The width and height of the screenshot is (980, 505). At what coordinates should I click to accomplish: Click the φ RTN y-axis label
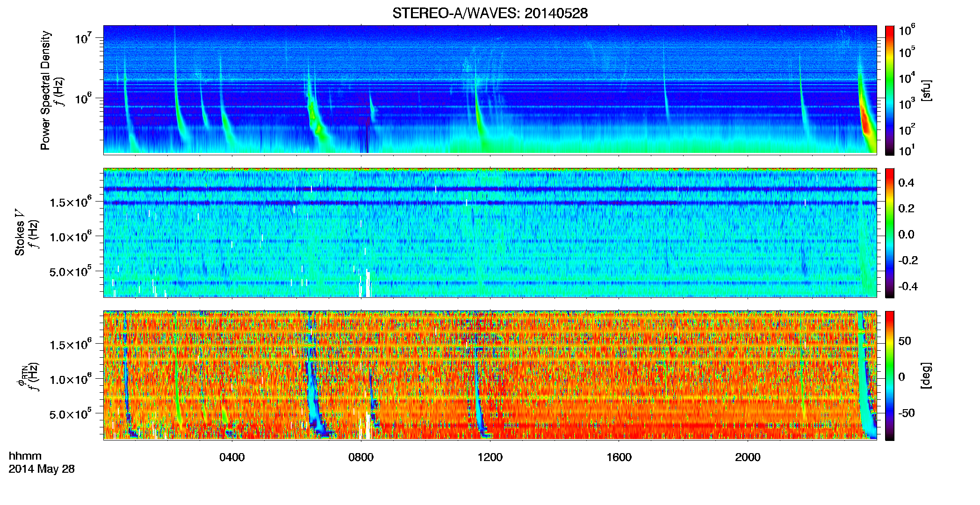(21, 376)
